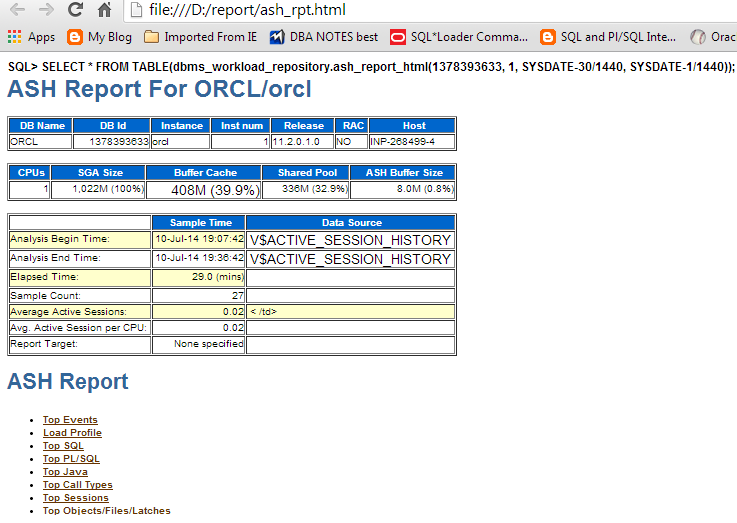
Task: Click the NO value under RAC
Action: tap(352, 141)
